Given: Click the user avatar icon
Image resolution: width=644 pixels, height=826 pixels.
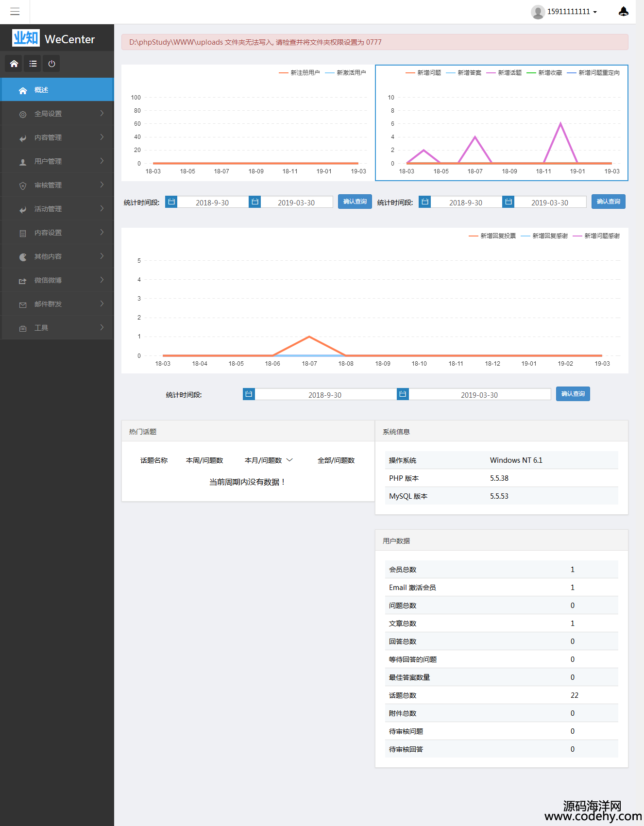Looking at the screenshot, I should click(x=537, y=12).
